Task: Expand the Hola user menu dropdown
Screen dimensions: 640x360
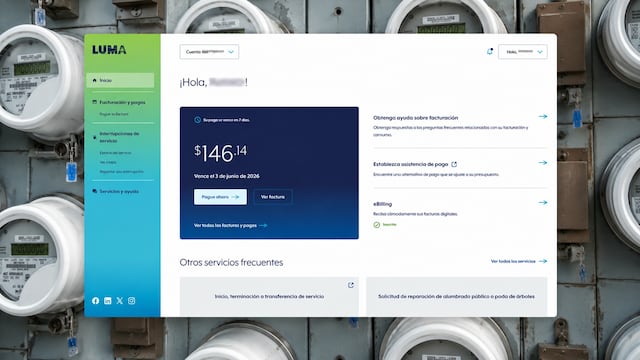Action: coord(522,52)
